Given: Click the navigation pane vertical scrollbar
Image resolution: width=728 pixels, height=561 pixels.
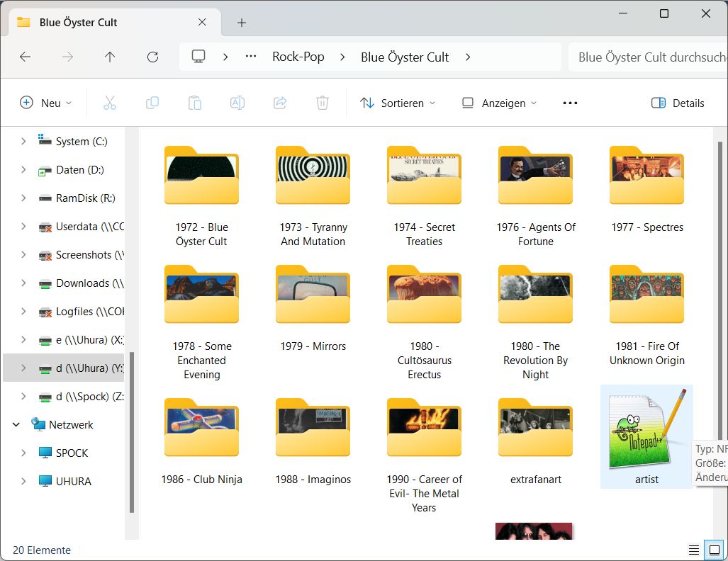Looking at the screenshot, I should tap(131, 432).
